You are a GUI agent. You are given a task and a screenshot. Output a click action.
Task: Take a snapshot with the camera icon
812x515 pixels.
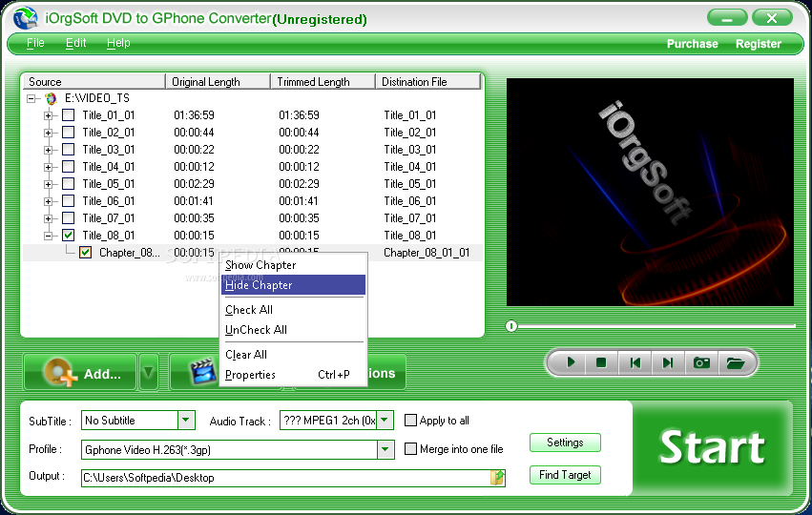point(701,362)
